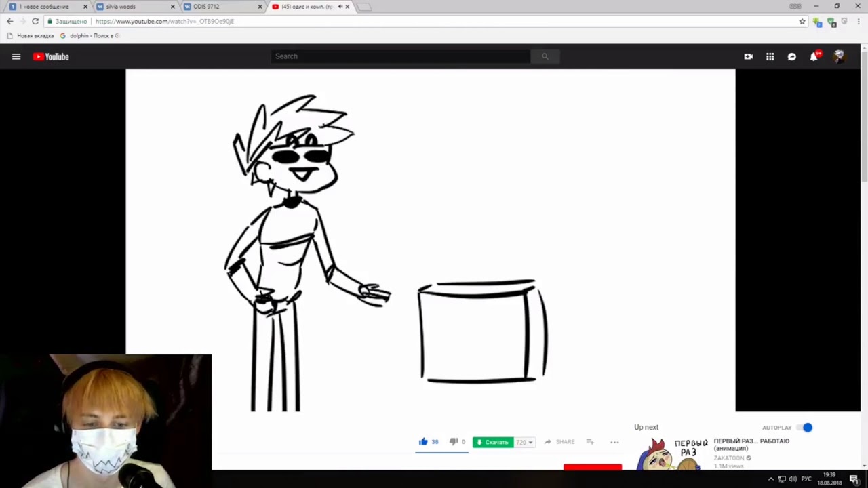
Task: Open the create video camera icon
Action: point(748,56)
